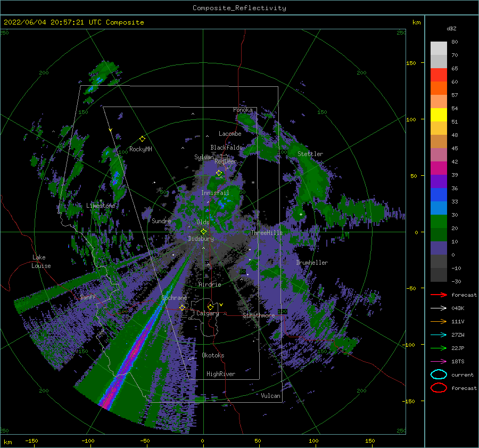
Task: Click the slate 0-10 dBZ swatch
Action: tap(439, 248)
